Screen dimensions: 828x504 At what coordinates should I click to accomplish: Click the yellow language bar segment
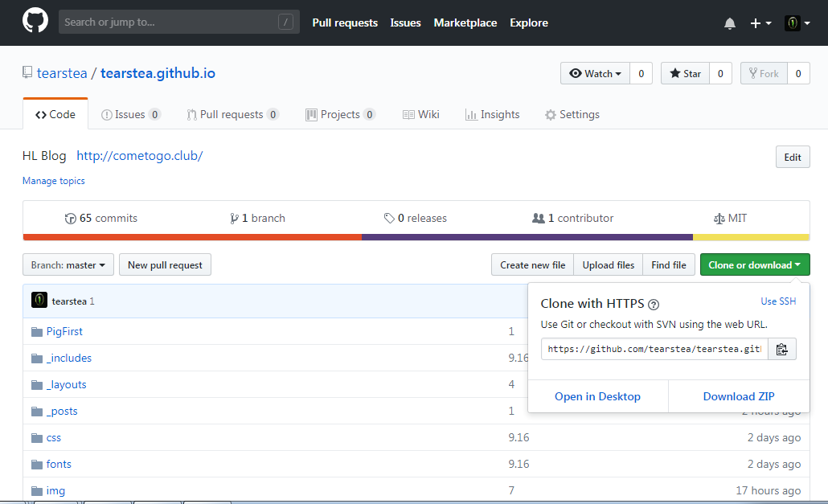(751, 237)
